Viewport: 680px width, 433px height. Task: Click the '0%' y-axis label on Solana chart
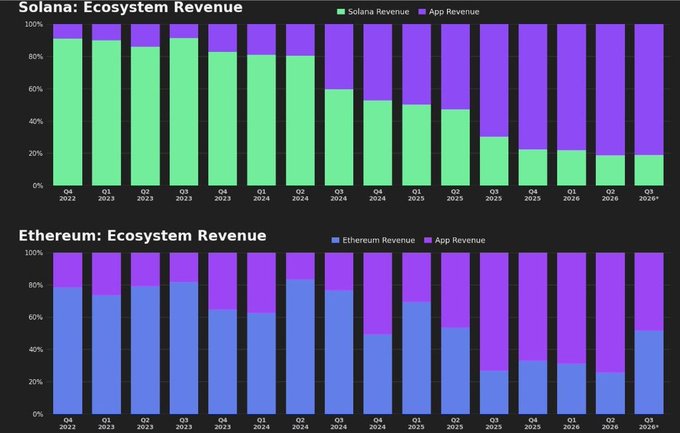coord(38,186)
